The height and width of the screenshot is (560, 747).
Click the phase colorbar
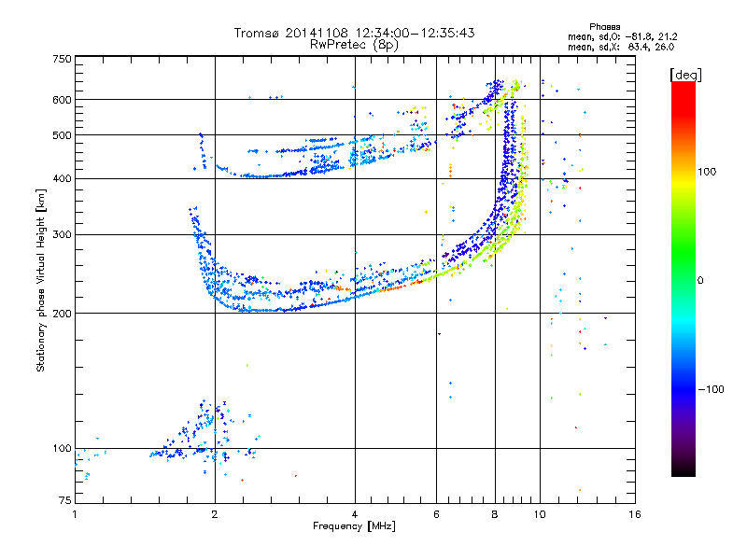[x=684, y=278]
